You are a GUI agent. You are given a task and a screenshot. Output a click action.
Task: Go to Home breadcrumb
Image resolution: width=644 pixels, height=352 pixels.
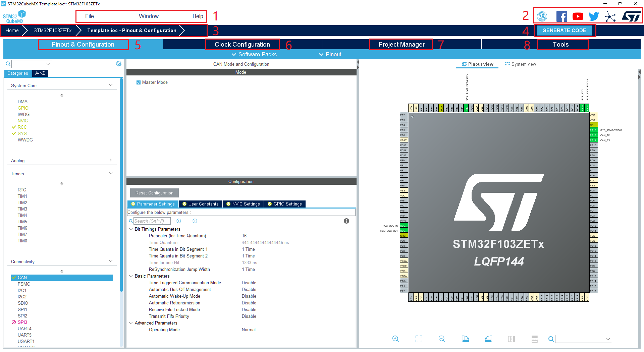[x=12, y=31]
